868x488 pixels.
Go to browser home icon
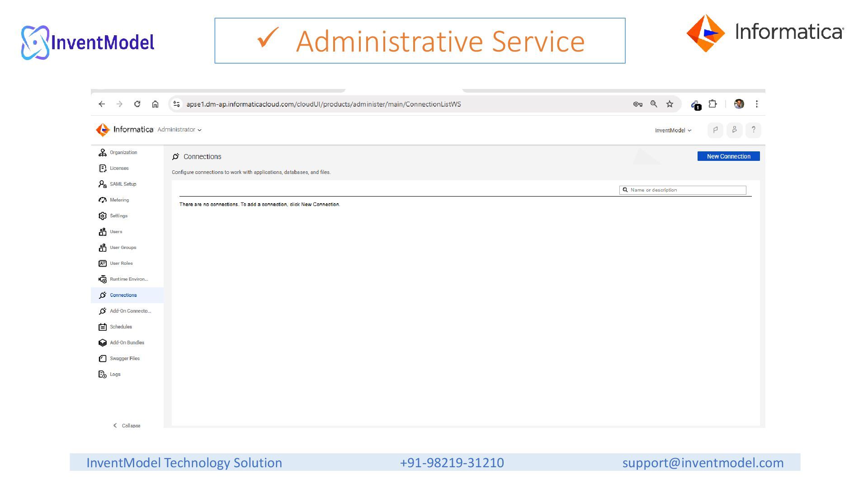(x=155, y=104)
